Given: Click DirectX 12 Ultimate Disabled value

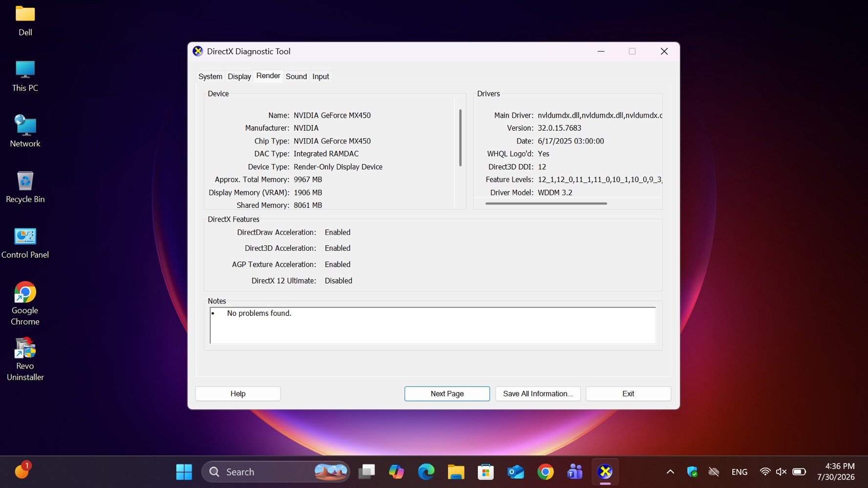Looking at the screenshot, I should click(339, 281).
